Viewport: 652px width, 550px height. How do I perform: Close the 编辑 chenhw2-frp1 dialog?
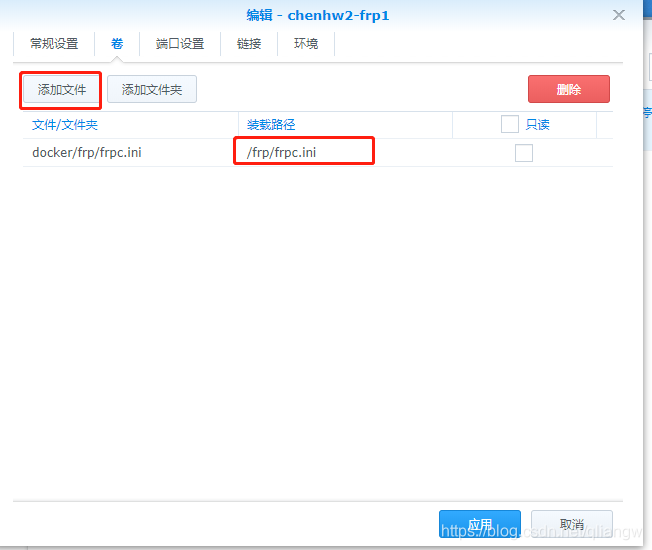coord(619,15)
